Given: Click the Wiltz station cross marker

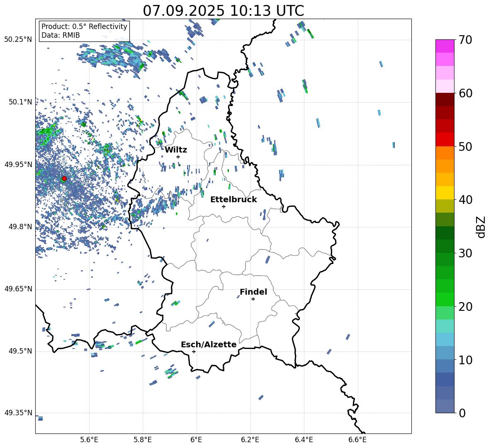Looking at the screenshot, I should 178,157.
